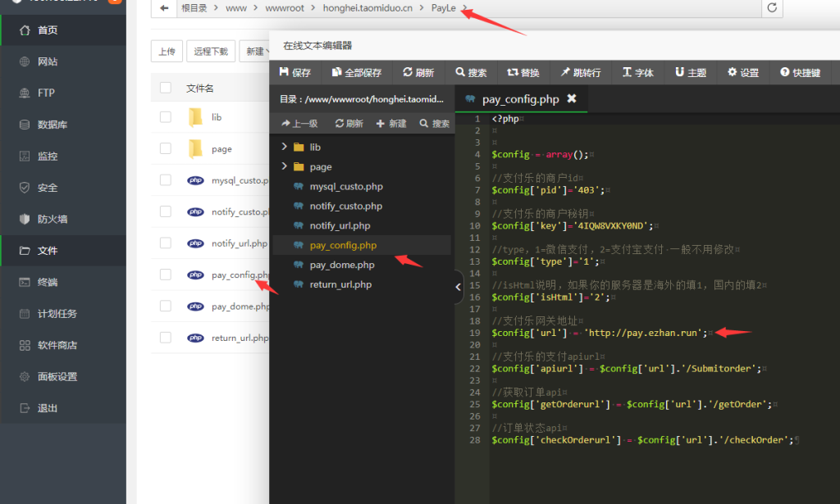Open the Theme option in editor
Viewport: 840px width, 504px height.
tap(691, 72)
